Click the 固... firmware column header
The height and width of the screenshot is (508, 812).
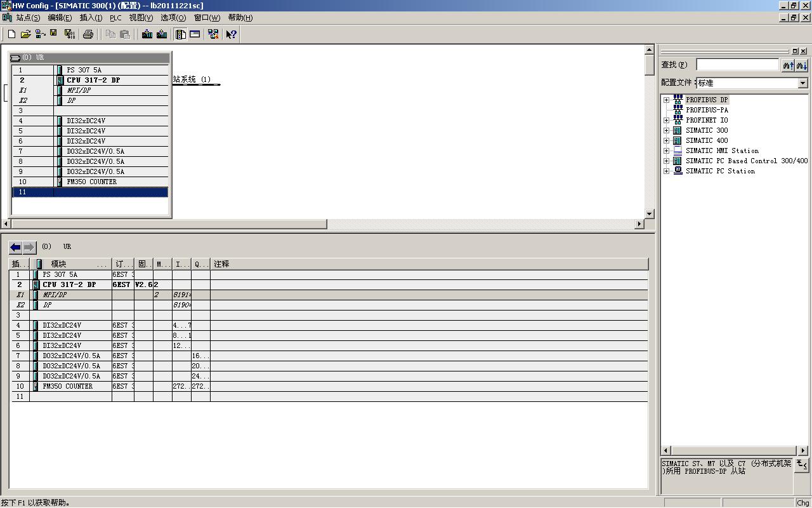(x=143, y=264)
